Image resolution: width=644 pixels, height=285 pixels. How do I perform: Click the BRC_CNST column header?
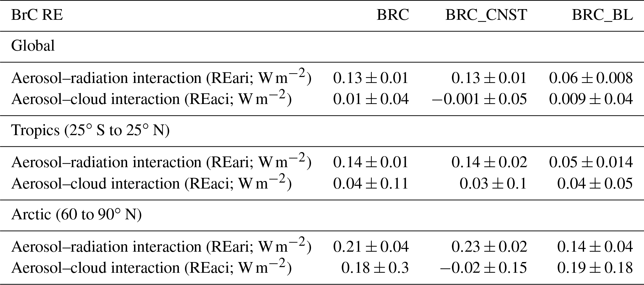coord(486,15)
